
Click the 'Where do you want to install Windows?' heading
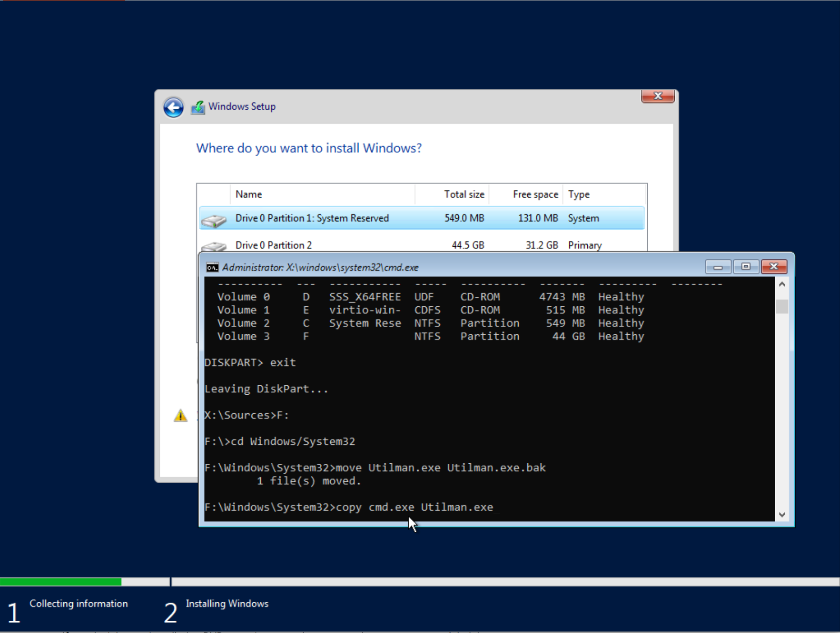(309, 148)
